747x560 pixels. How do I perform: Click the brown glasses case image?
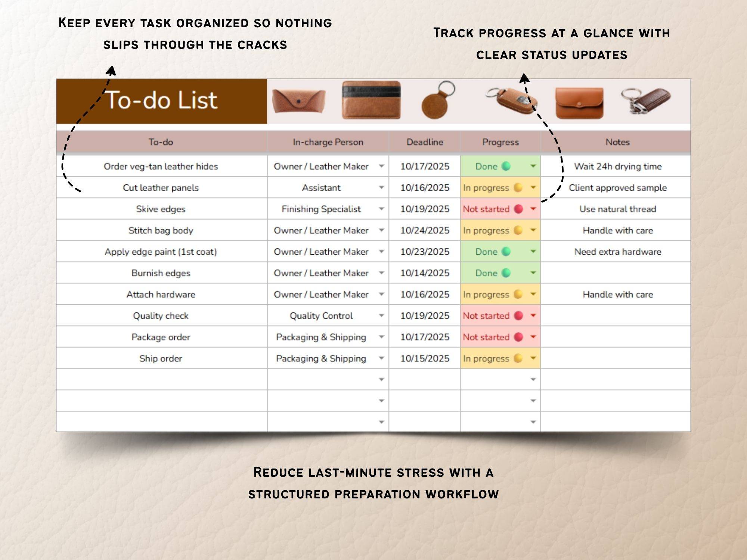298,101
